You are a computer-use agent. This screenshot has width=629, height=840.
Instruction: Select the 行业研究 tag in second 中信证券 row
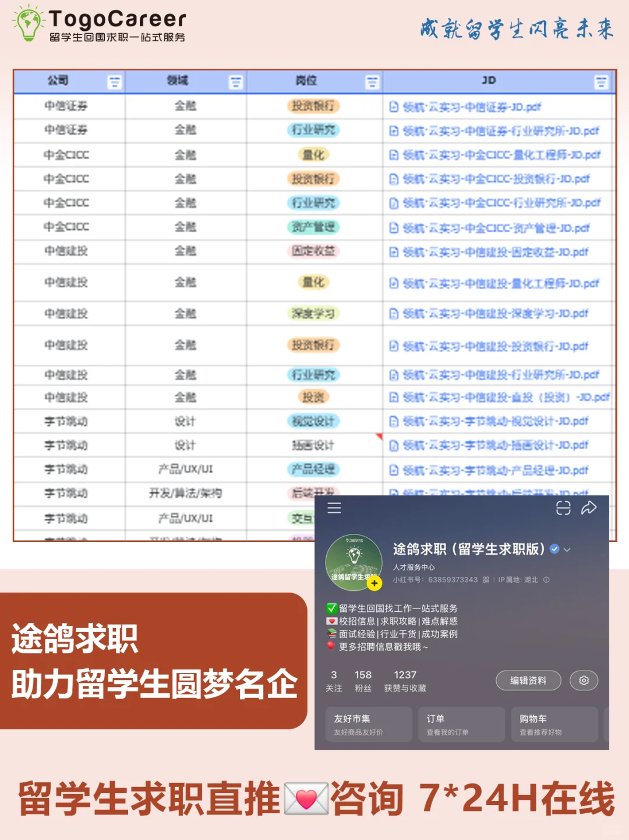click(313, 130)
